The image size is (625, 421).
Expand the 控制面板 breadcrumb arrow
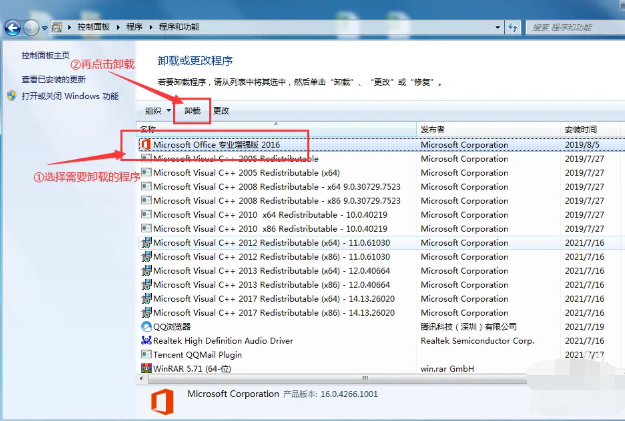coord(118,27)
